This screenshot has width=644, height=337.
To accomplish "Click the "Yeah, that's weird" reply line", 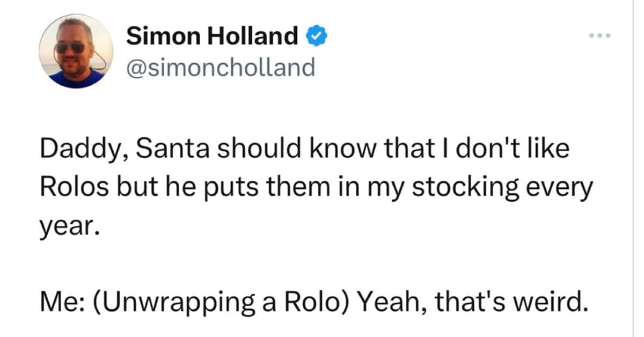I will (x=311, y=305).
